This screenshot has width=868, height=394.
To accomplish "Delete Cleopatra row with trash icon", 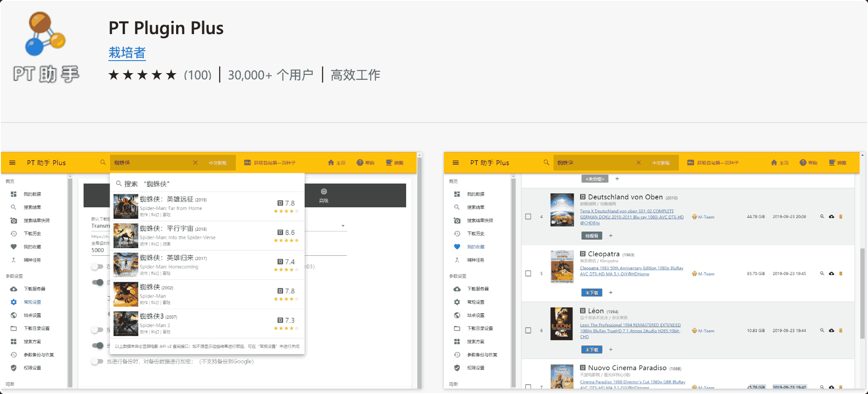I will 841,274.
